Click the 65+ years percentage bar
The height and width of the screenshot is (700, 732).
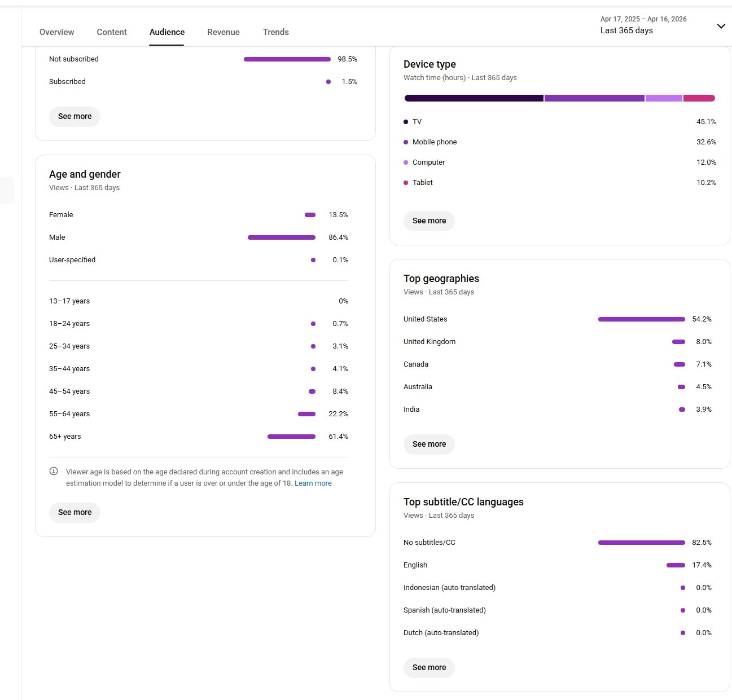(x=291, y=437)
